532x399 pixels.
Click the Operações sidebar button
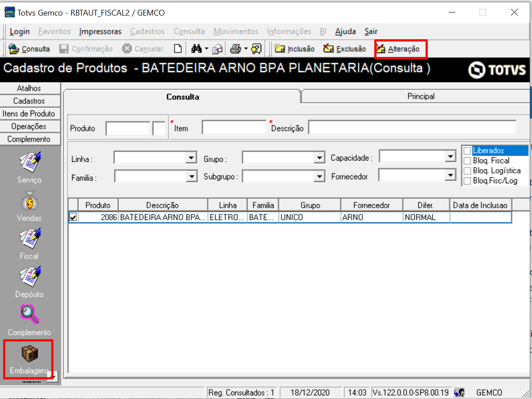click(x=30, y=126)
